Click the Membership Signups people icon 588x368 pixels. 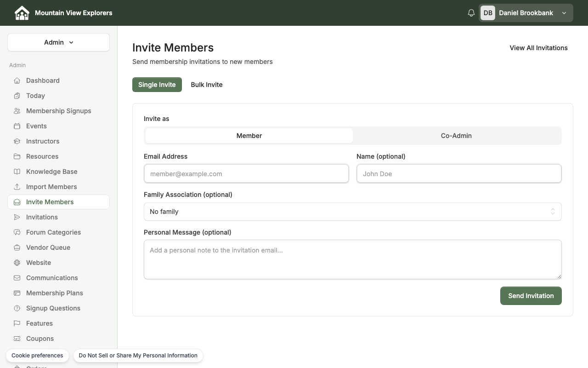[17, 111]
